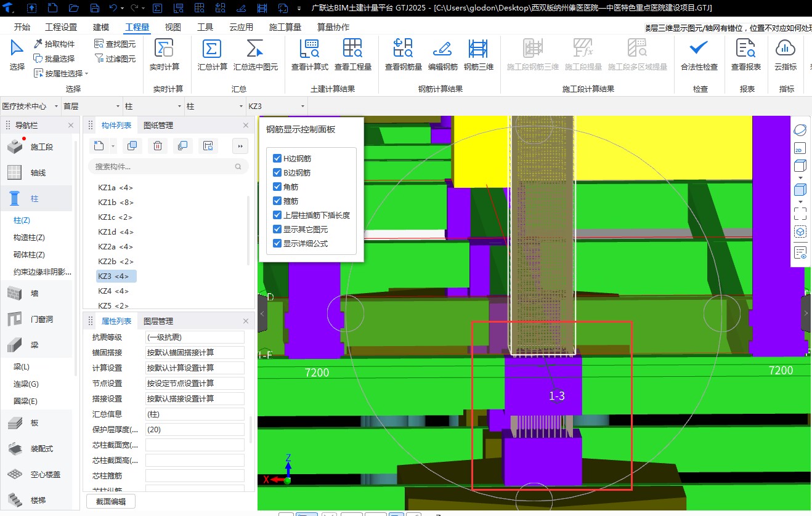
Task: Open 查看报表
Action: (x=745, y=55)
